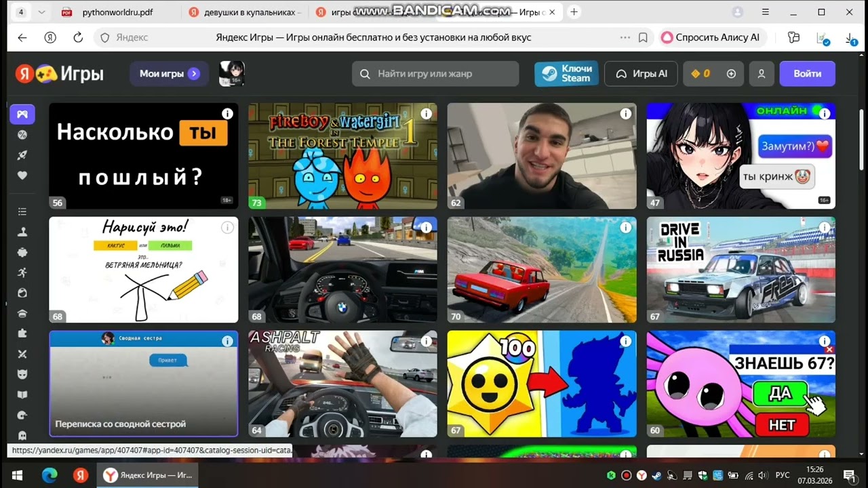Open the Знаешь 67? game
868x488 pixels.
click(741, 384)
